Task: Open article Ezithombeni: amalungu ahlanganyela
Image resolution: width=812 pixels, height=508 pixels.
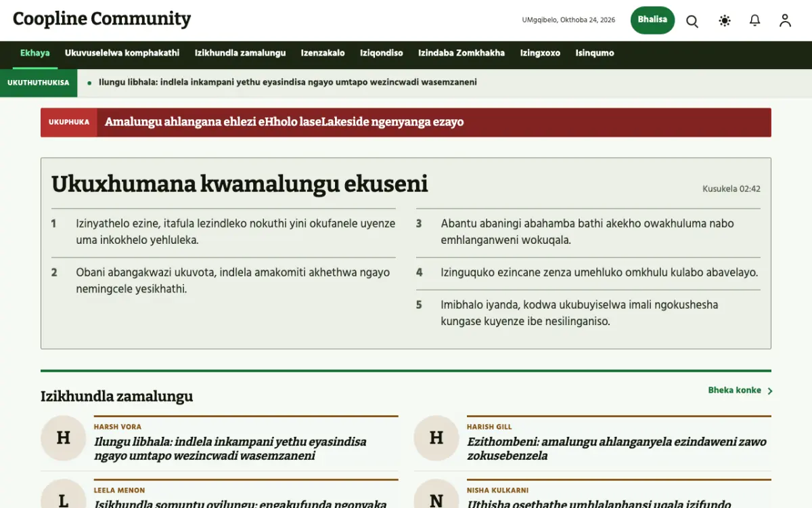Action: [x=616, y=448]
